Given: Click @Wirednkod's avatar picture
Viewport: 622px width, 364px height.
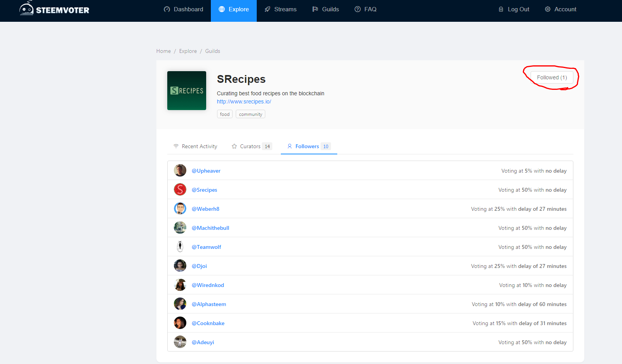Looking at the screenshot, I should (x=180, y=285).
